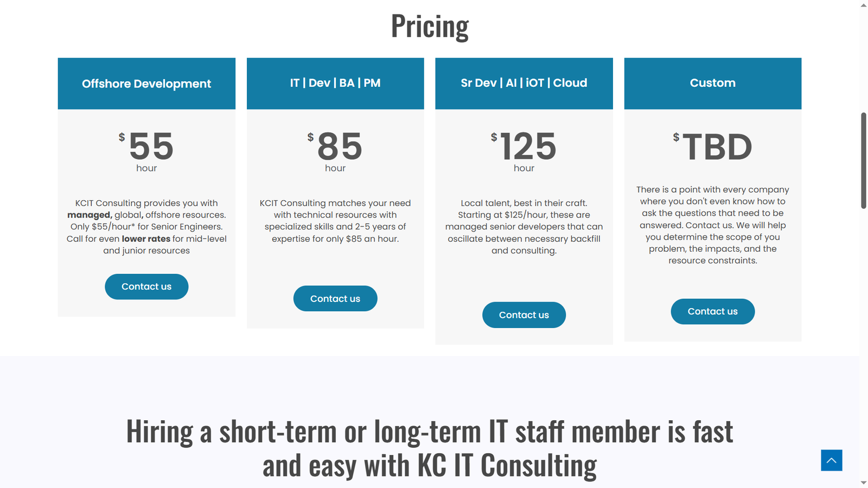Click the blue back-to-top arrow icon

coord(831,460)
